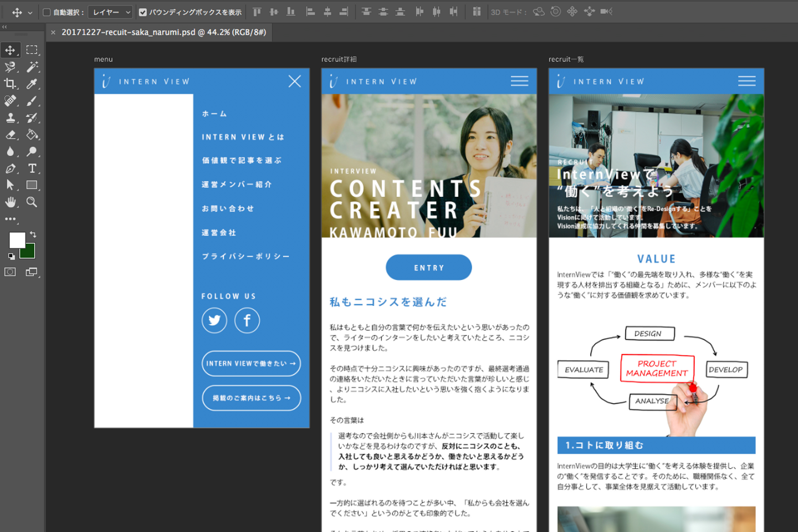Select the Crop tool

tap(10, 84)
